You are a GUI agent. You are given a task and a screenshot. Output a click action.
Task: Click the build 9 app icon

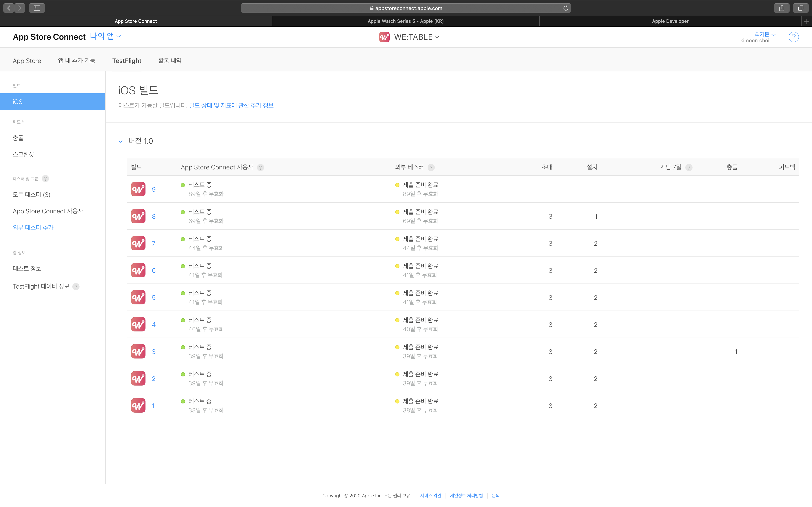pyautogui.click(x=138, y=189)
